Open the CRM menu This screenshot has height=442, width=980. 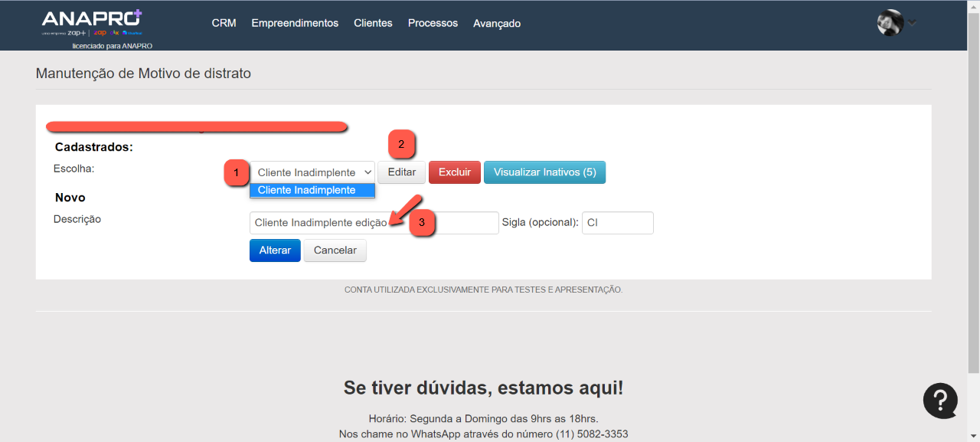tap(224, 23)
